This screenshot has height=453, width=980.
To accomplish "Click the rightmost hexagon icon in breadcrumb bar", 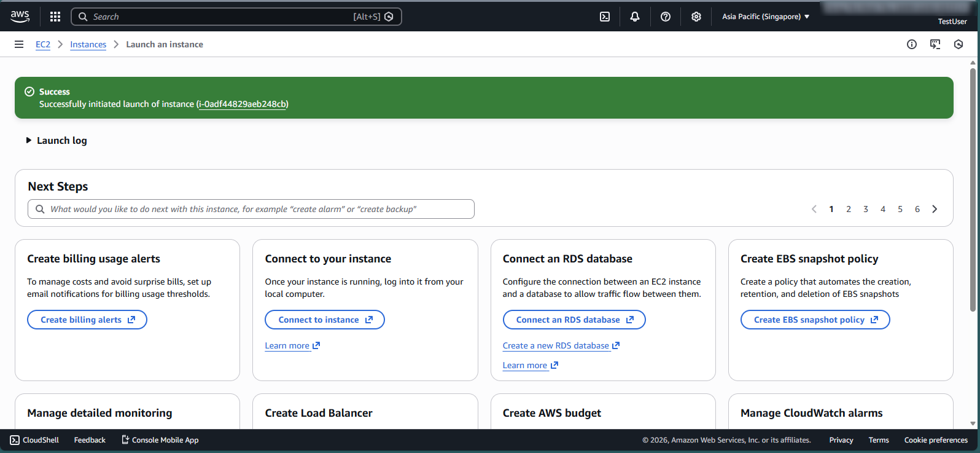I will click(x=959, y=44).
